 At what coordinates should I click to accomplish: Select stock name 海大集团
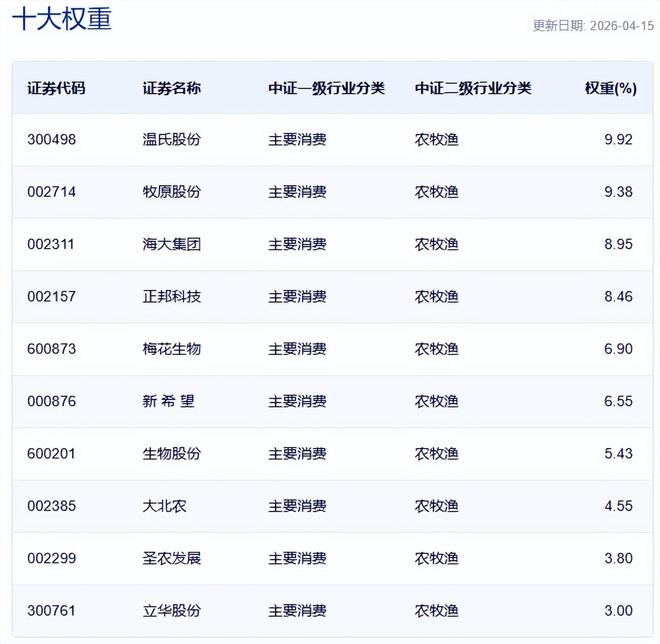172,244
